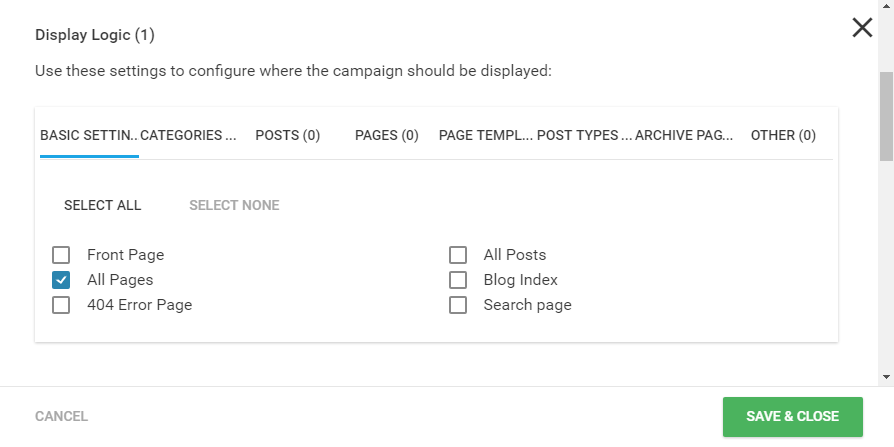The width and height of the screenshot is (894, 447).
Task: Uncheck the All Pages checkbox
Action: click(x=61, y=280)
